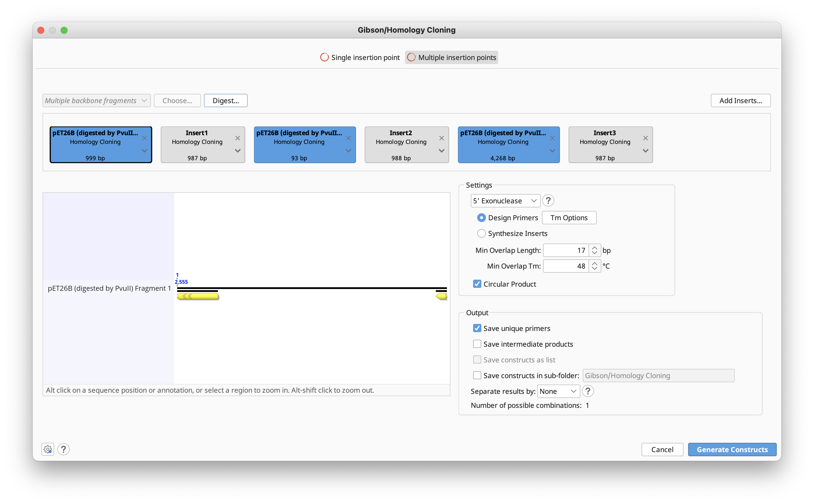Focus the Min Overlap Tm field
The width and height of the screenshot is (814, 504).
(566, 266)
